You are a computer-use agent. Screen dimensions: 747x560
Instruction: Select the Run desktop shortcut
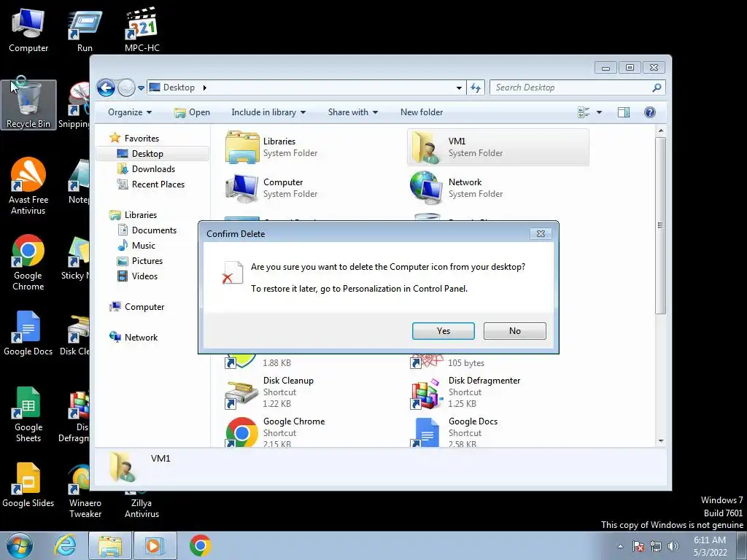pos(85,30)
